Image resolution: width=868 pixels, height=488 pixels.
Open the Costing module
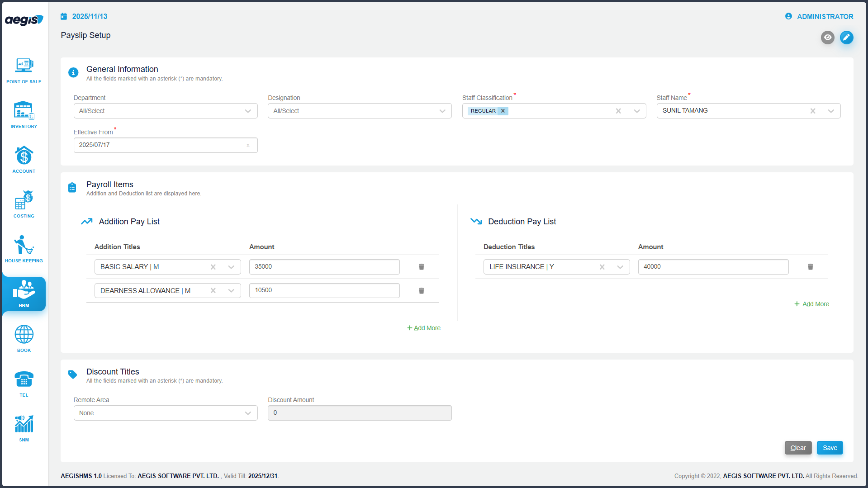(x=24, y=204)
